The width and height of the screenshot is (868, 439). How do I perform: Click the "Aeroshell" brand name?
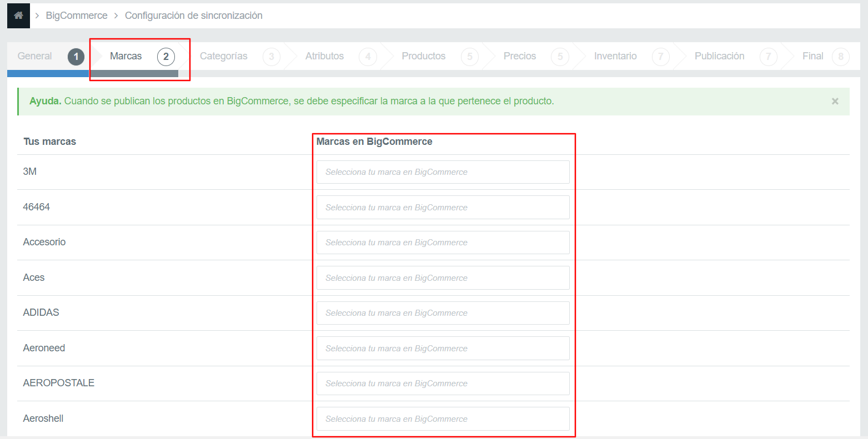43,418
